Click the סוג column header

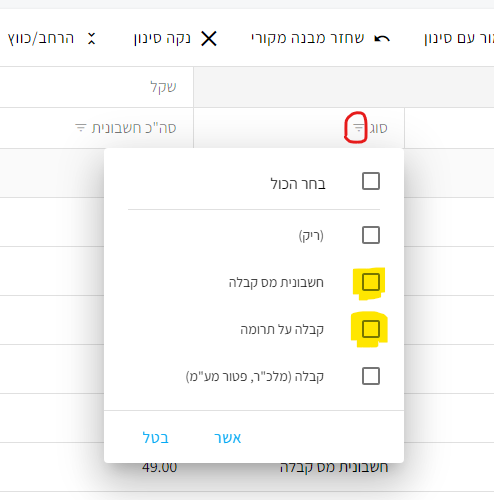point(379,128)
